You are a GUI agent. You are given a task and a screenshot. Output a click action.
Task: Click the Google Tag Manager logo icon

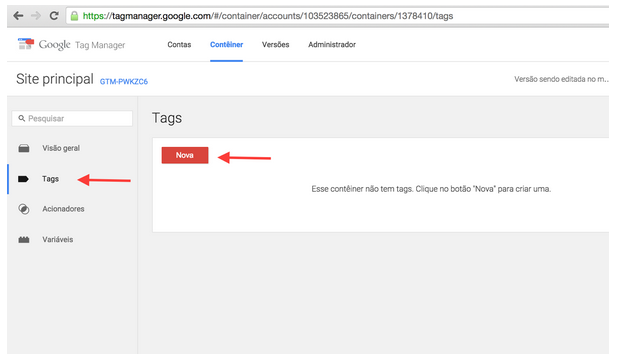(26, 44)
